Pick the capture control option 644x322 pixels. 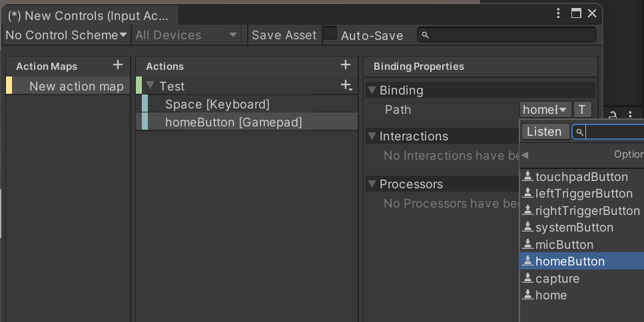[x=557, y=279]
